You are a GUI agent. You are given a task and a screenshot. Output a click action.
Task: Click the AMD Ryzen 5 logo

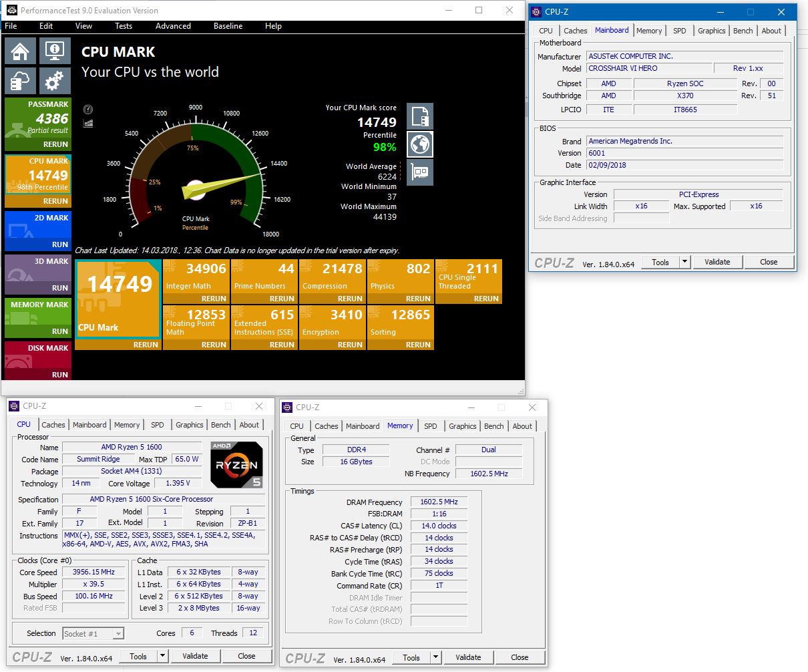[x=236, y=464]
